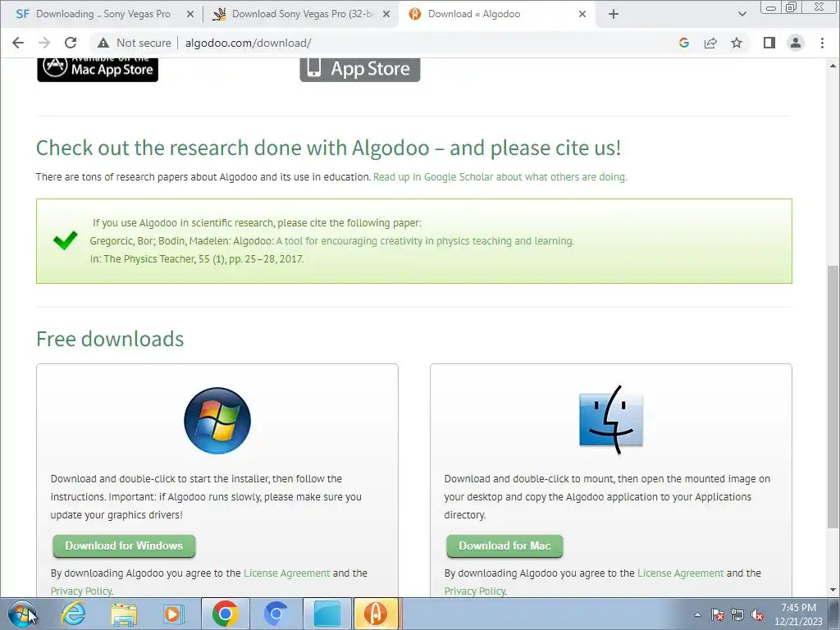Open the Algodoo taskbar icon
This screenshot has width=840, height=630.
pyautogui.click(x=376, y=614)
